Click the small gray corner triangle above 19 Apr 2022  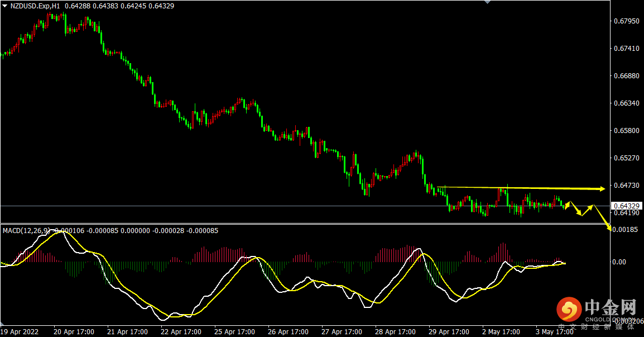pyautogui.click(x=2, y=325)
